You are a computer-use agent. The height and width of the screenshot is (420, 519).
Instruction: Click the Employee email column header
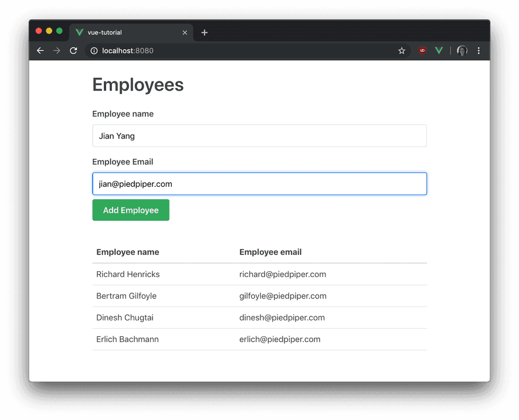(x=270, y=252)
